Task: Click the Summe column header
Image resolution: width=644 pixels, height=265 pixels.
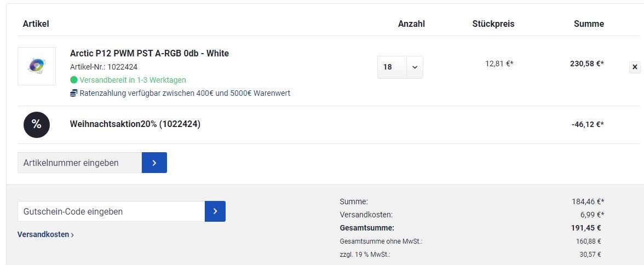Action: coord(589,24)
